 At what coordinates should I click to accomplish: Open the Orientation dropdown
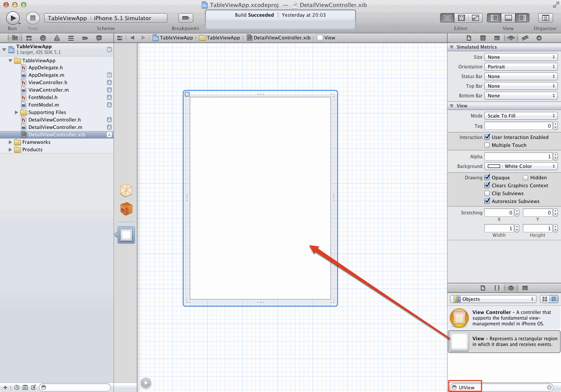[521, 67]
